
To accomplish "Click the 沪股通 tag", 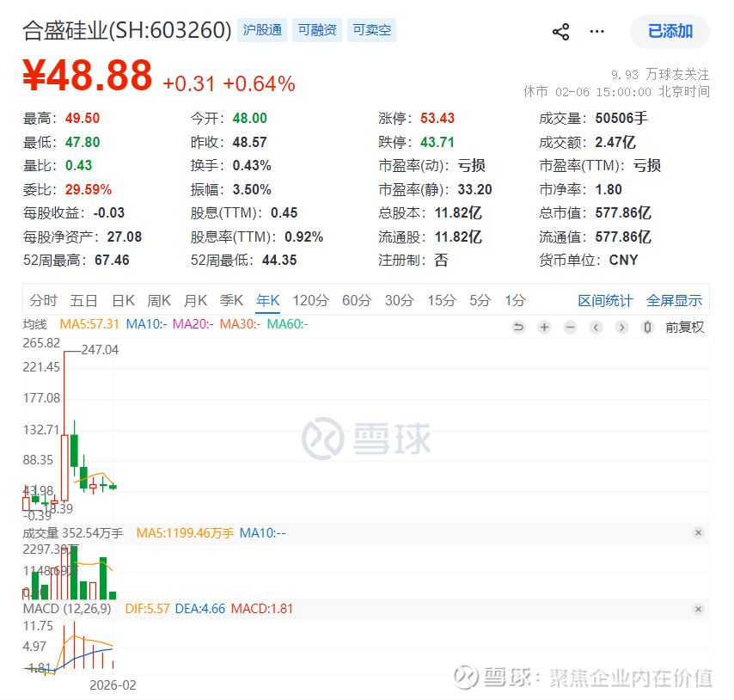I will pos(262,30).
